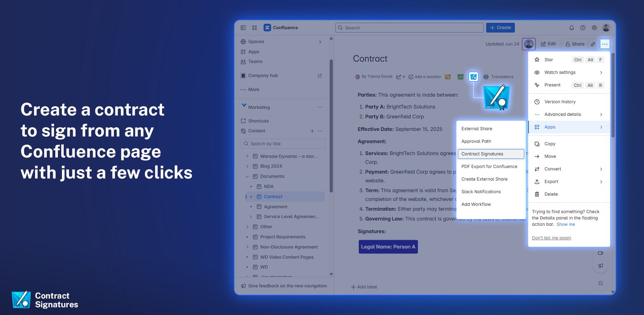Click the video camera icon in floating bar
The width and height of the screenshot is (644, 315).
601,253
